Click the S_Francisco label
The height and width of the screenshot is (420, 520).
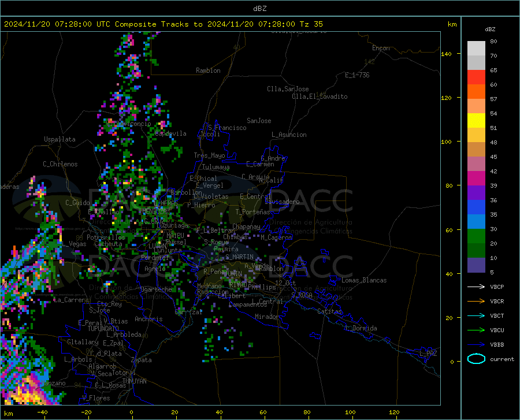[x=227, y=128]
